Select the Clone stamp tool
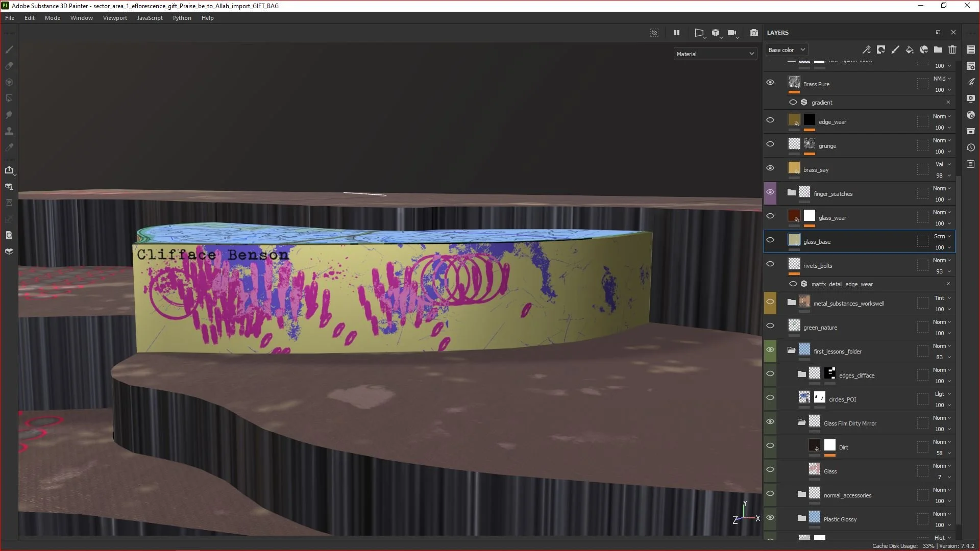 [x=9, y=131]
